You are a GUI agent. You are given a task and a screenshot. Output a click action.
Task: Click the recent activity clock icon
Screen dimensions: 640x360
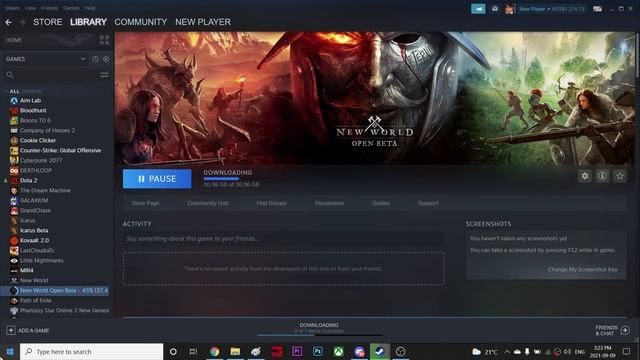[x=95, y=59]
